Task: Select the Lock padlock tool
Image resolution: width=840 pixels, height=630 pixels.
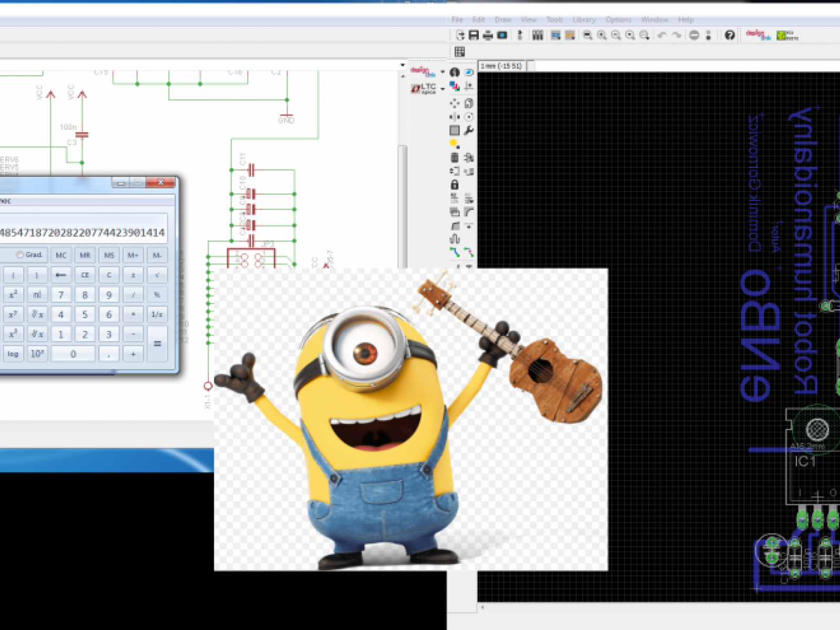Action: 455,184
